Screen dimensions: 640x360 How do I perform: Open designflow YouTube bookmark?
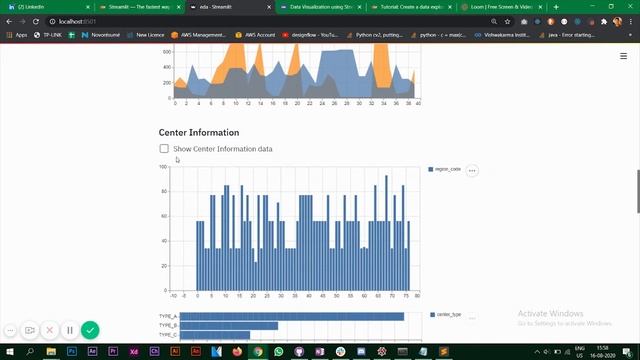click(x=310, y=35)
